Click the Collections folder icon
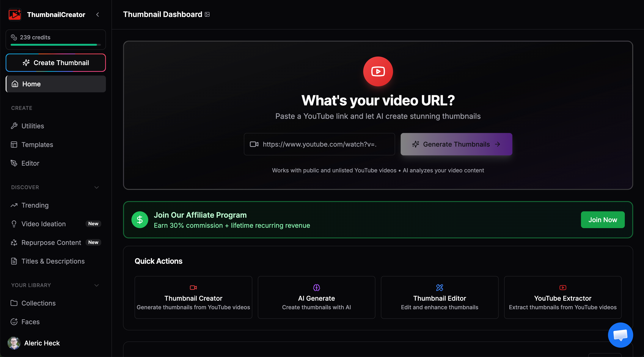 pyautogui.click(x=14, y=303)
